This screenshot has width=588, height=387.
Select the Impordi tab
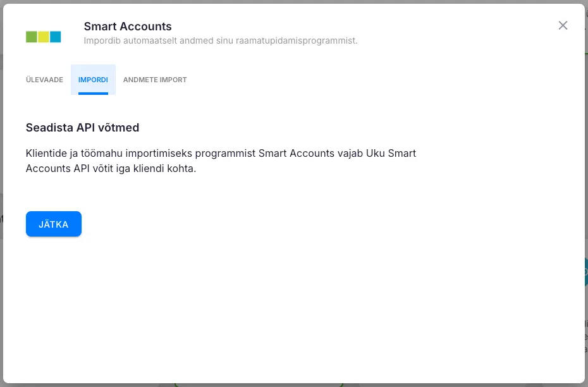point(93,80)
